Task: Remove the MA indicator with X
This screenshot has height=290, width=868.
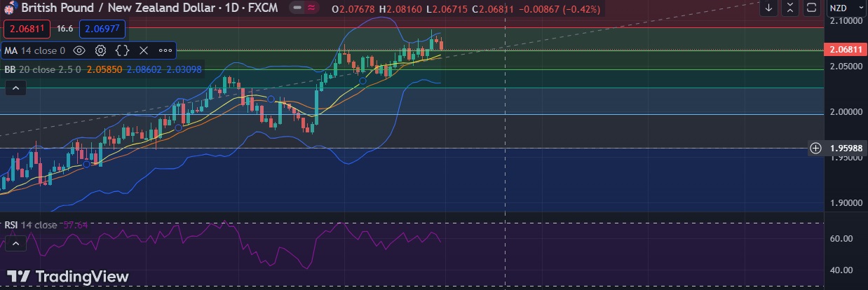Action: point(144,50)
